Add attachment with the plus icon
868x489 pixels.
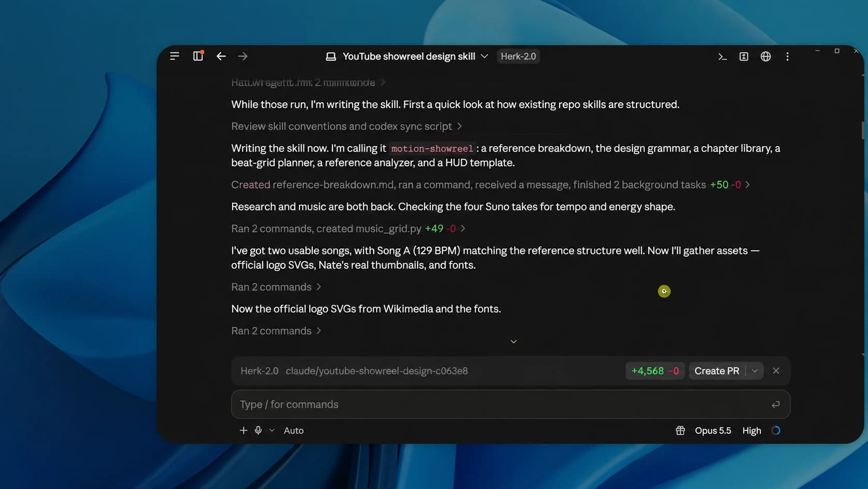[243, 430]
